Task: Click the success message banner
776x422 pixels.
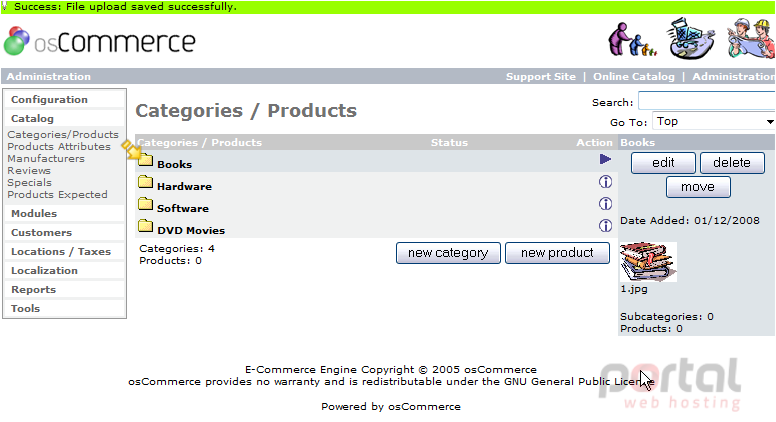Action: 388,7
